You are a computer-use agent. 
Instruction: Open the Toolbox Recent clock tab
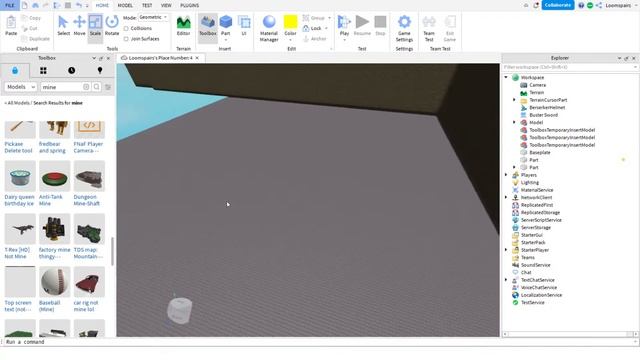(x=71, y=71)
